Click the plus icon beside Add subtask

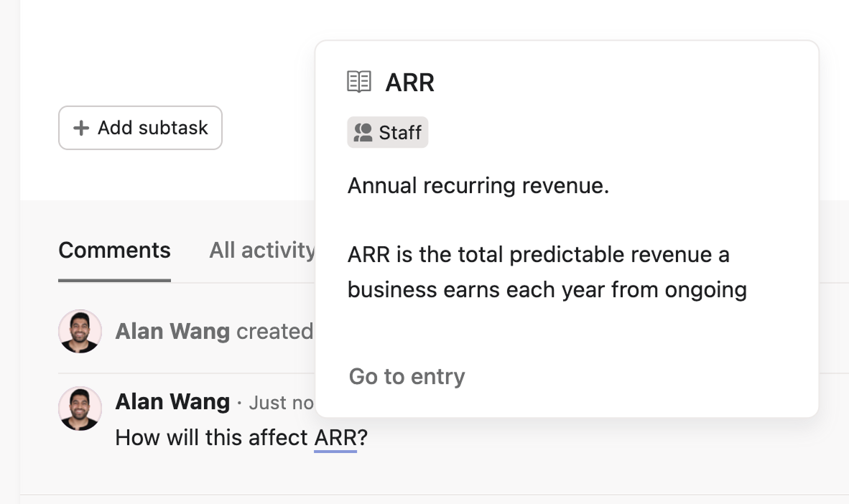point(82,128)
